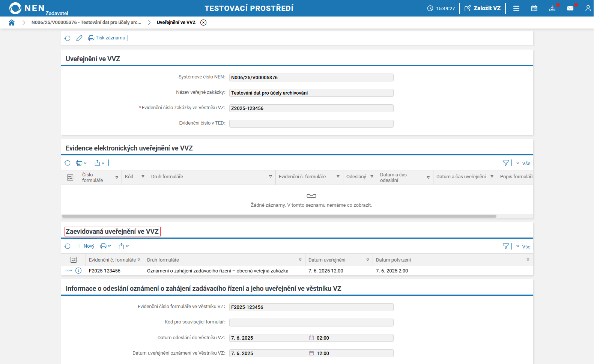Open the Vše filter dropdown in Evidence section

pyautogui.click(x=524, y=163)
